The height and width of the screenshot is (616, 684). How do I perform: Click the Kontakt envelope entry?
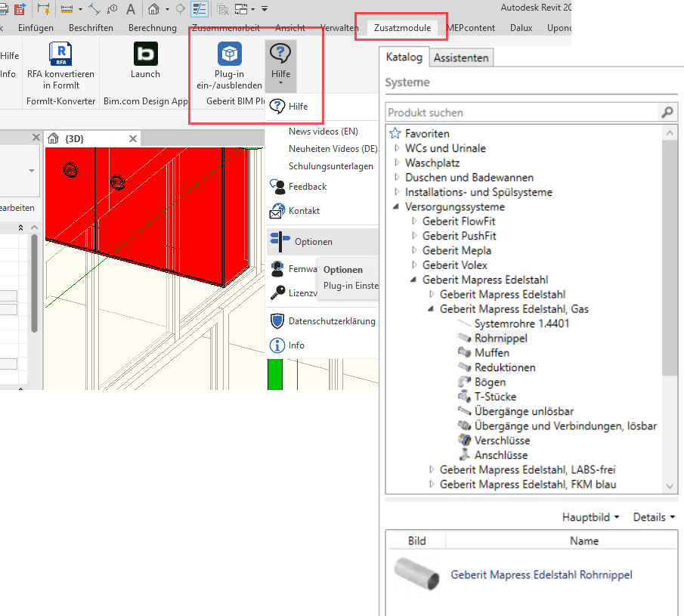pos(304,211)
